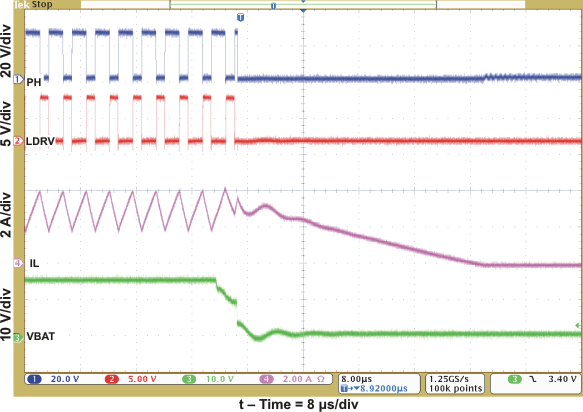Click the channel 4 IL ground marker

(19, 263)
